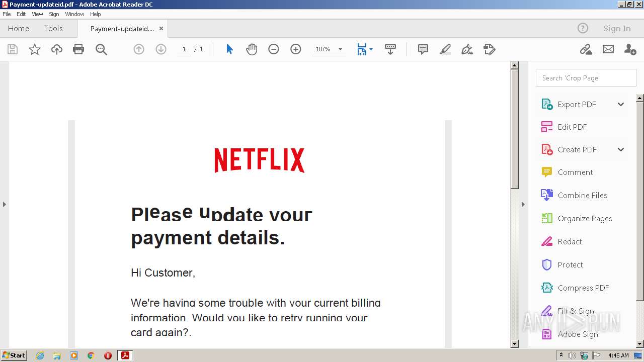Toggle read mode scrolling icon

coord(390,49)
